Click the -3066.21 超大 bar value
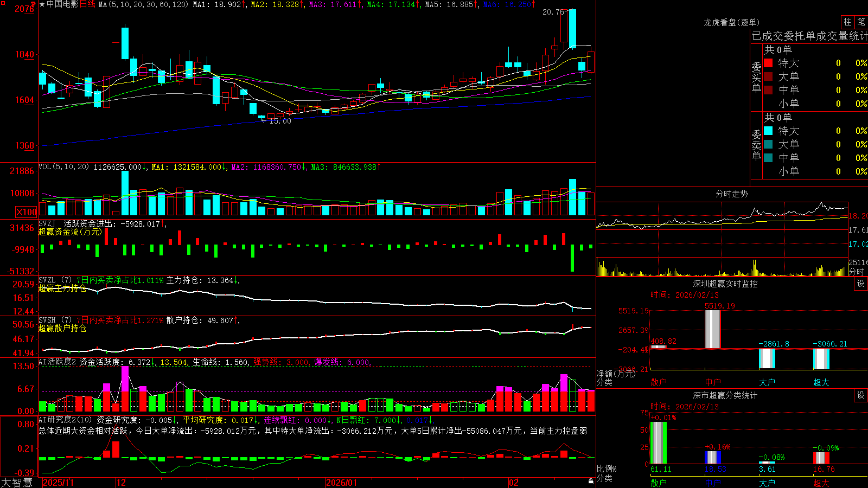868x488 pixels. pos(829,344)
